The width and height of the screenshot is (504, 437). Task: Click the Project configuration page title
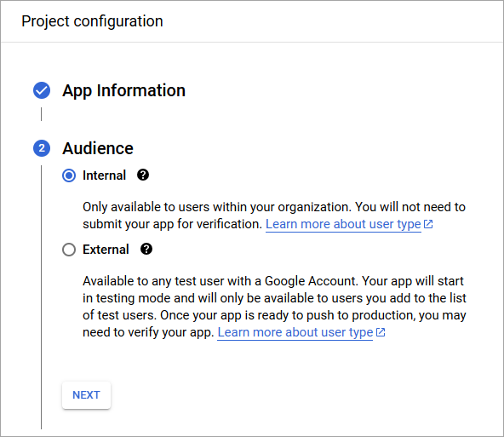click(92, 21)
